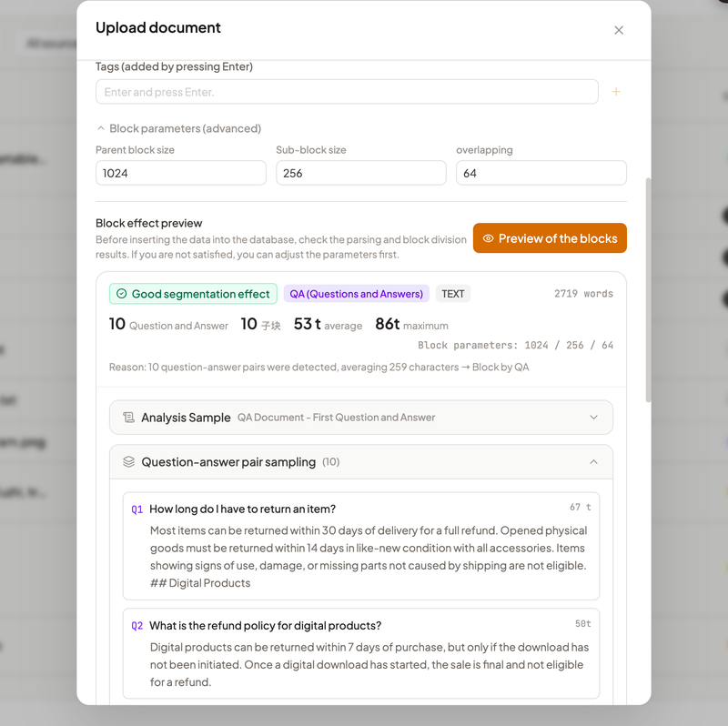Click the stacked layers icon beside Question-answer sampling
Screen dimensions: 728x726
point(128,462)
